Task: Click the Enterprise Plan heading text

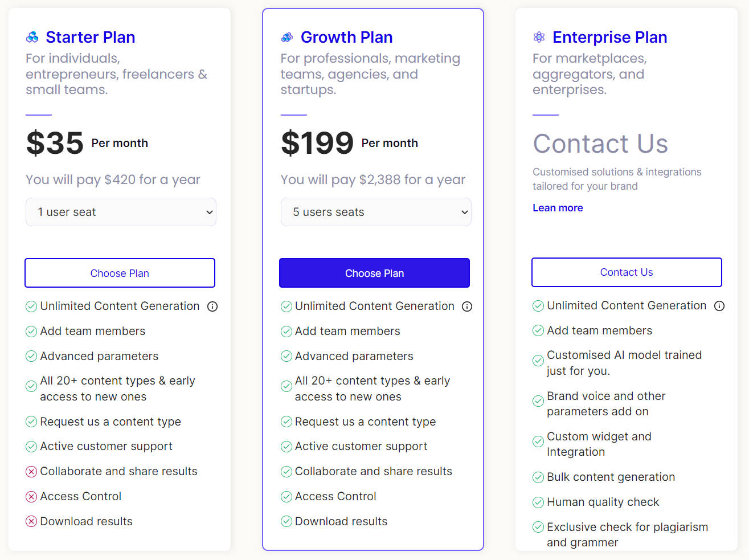Action: [x=609, y=38]
